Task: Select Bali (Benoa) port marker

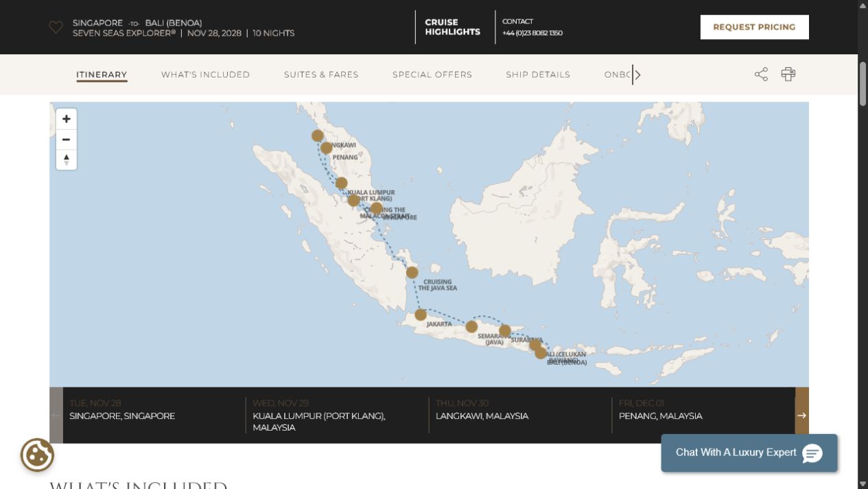Action: [541, 352]
